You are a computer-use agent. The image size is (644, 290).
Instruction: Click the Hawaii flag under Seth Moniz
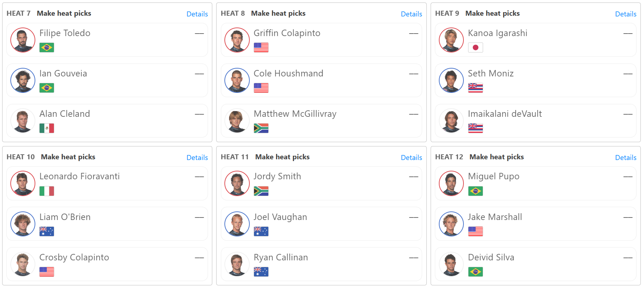click(476, 88)
